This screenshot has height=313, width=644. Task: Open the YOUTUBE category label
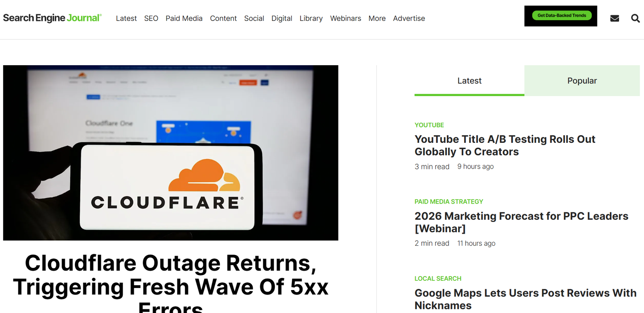(x=429, y=125)
